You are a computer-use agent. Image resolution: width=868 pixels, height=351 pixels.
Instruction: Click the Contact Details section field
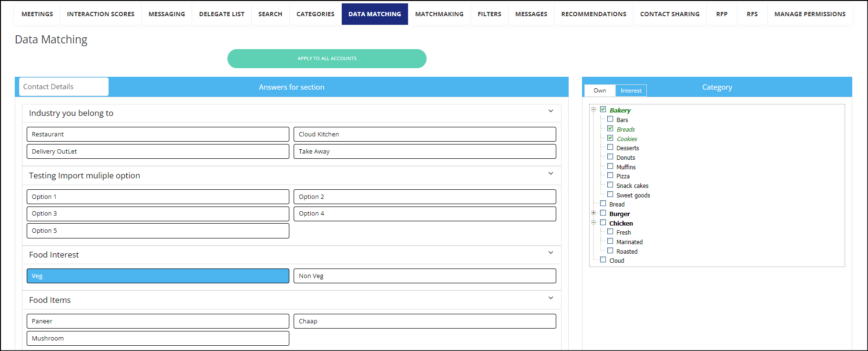tap(64, 87)
